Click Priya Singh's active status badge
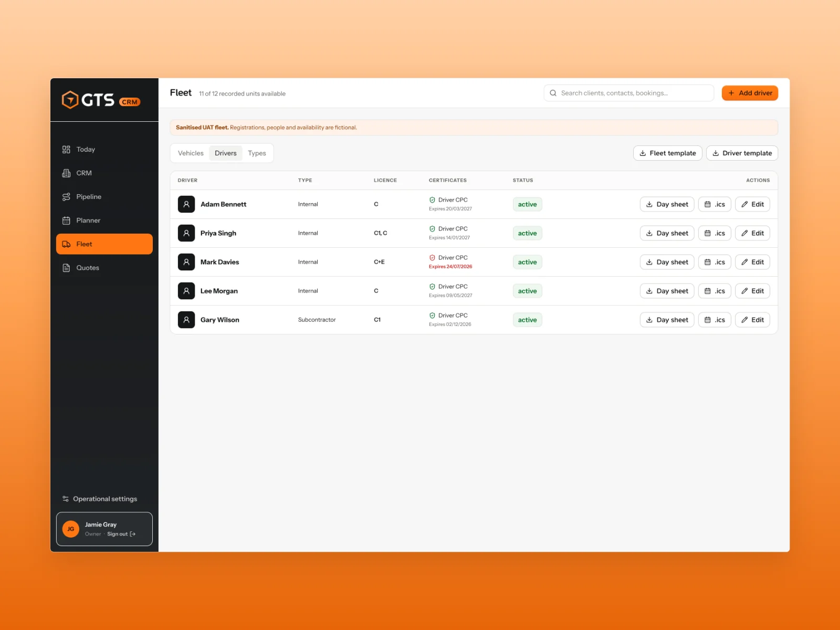Screen dimensions: 840x630 tap(527, 233)
